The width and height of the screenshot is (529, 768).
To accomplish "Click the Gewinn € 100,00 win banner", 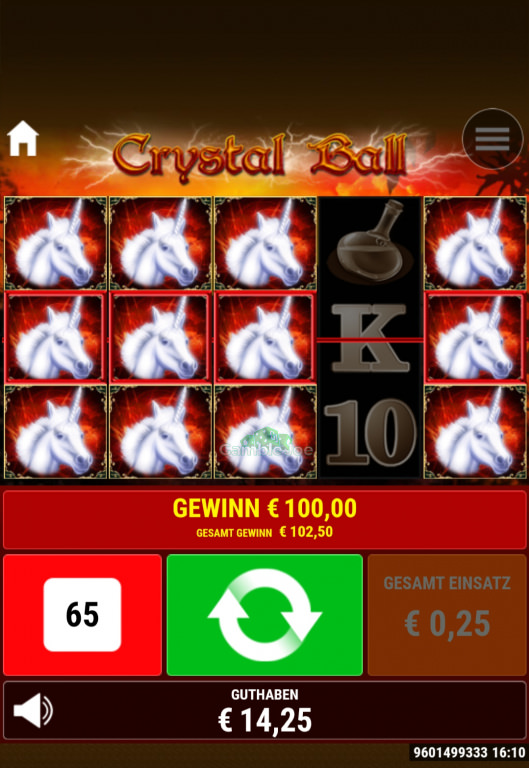I will pyautogui.click(x=264, y=520).
